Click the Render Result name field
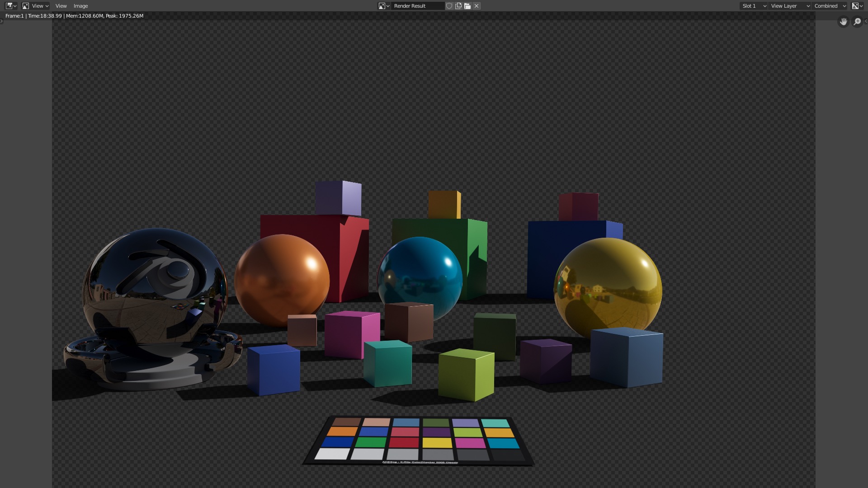The width and height of the screenshot is (868, 488). tap(418, 6)
